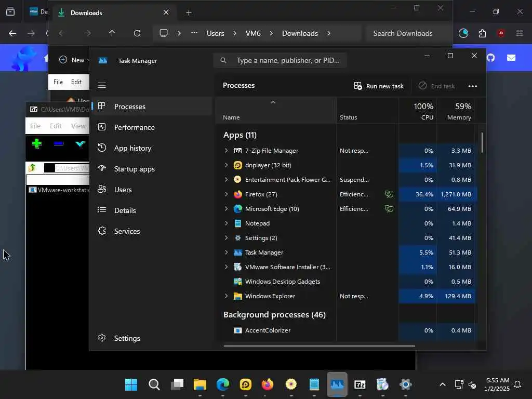Screen dimensions: 532x399
Task: Click the End task button
Action: click(x=436, y=86)
